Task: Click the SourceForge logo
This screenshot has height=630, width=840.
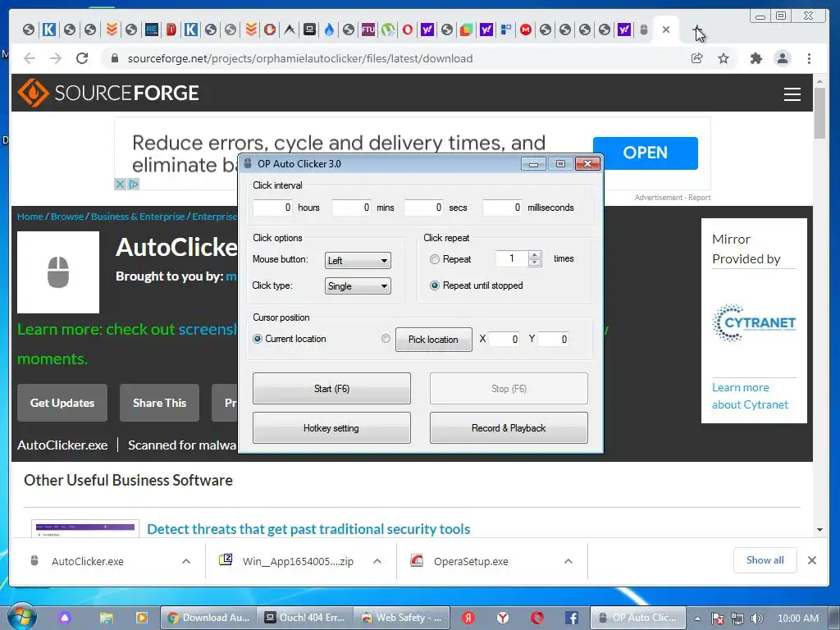Action: pyautogui.click(x=108, y=93)
